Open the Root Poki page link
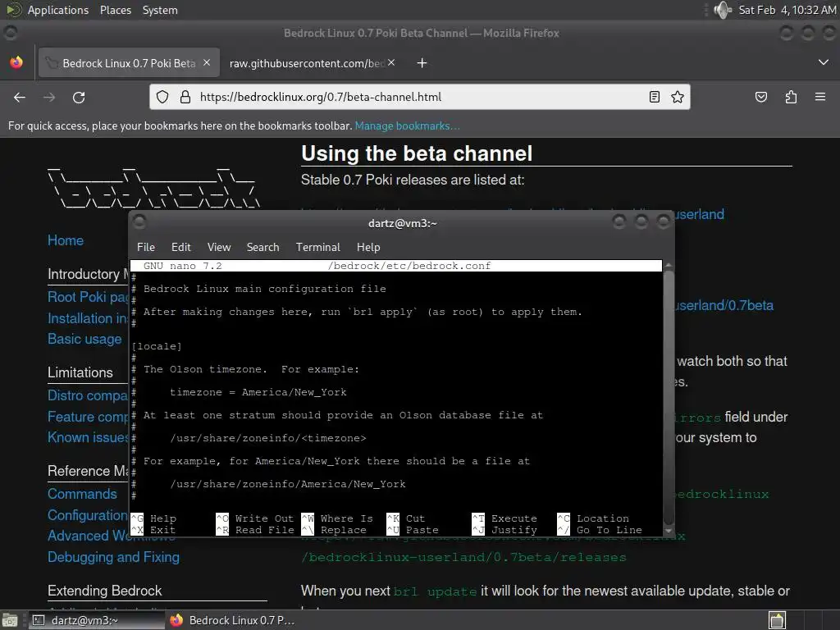 coord(88,297)
